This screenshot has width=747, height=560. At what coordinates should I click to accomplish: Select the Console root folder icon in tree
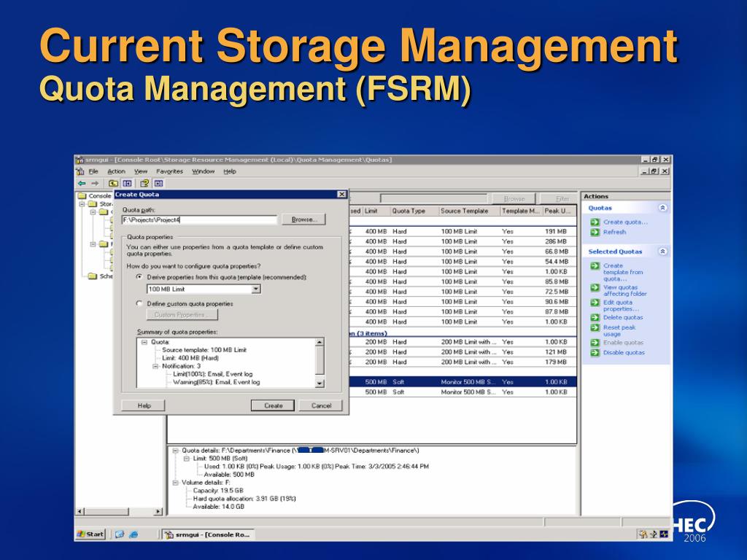pyautogui.click(x=82, y=195)
